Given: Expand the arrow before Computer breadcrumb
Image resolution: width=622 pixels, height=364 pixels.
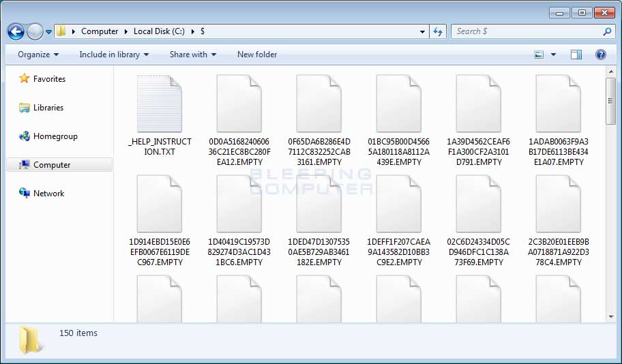Looking at the screenshot, I should point(74,31).
